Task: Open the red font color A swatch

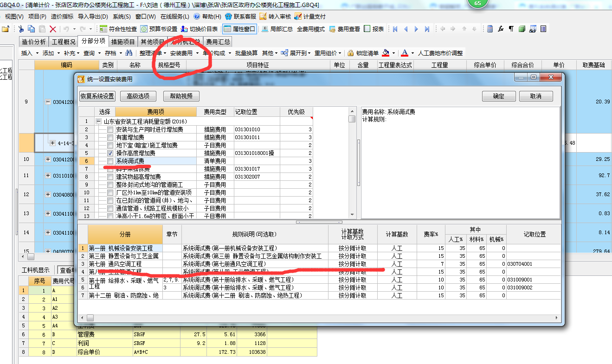Action: tap(405, 53)
